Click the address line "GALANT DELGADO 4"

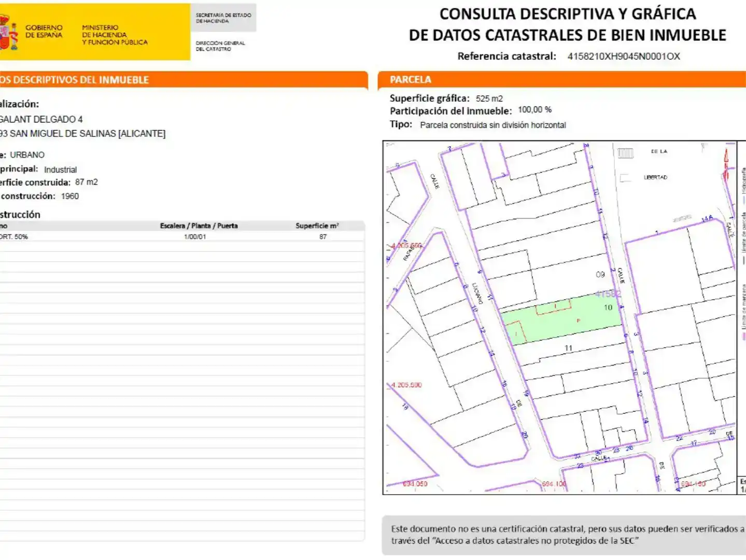click(x=41, y=119)
